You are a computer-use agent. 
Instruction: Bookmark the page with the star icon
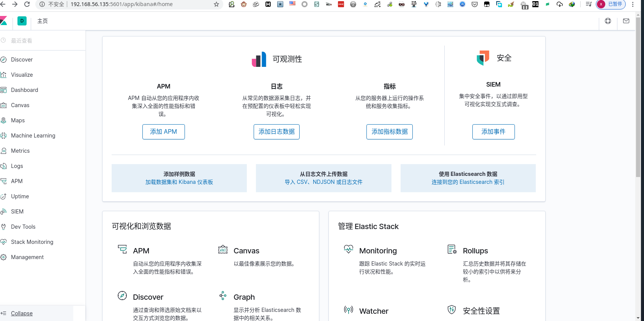click(x=216, y=4)
